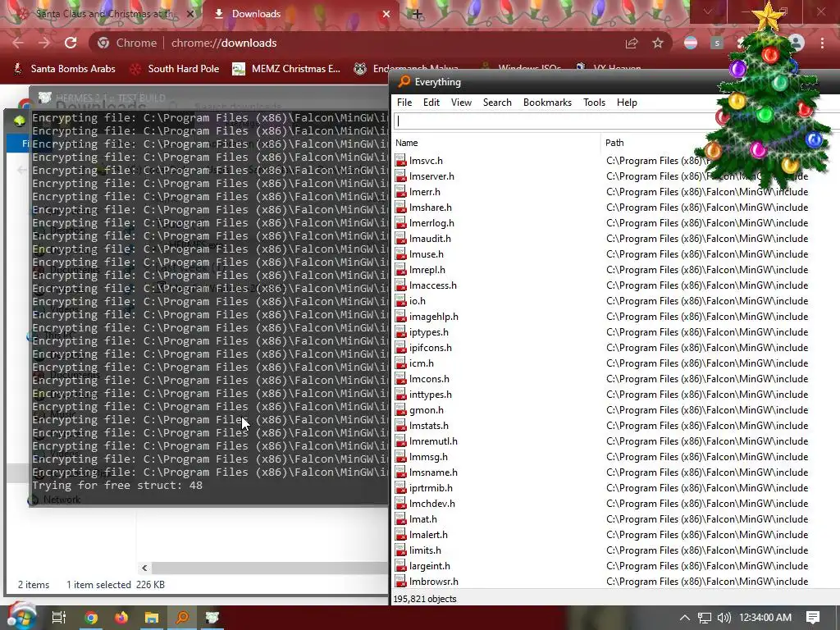Open a new Chrome tab
840x630 pixels.
pyautogui.click(x=418, y=14)
